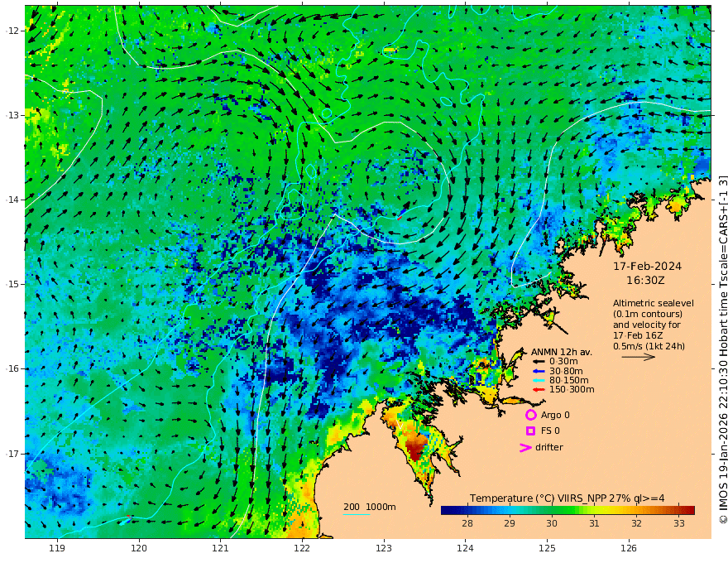The image size is (728, 563).
Task: Click the temperature color bar near 33
Action: pos(679,510)
